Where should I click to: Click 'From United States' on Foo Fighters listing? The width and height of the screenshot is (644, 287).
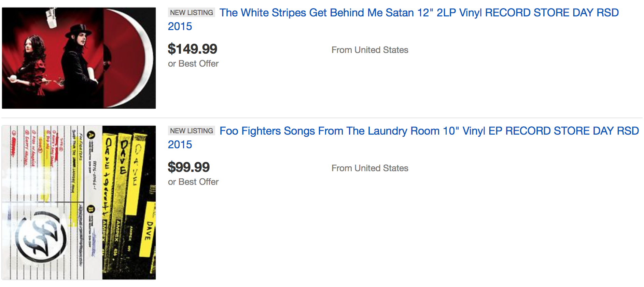coord(370,168)
